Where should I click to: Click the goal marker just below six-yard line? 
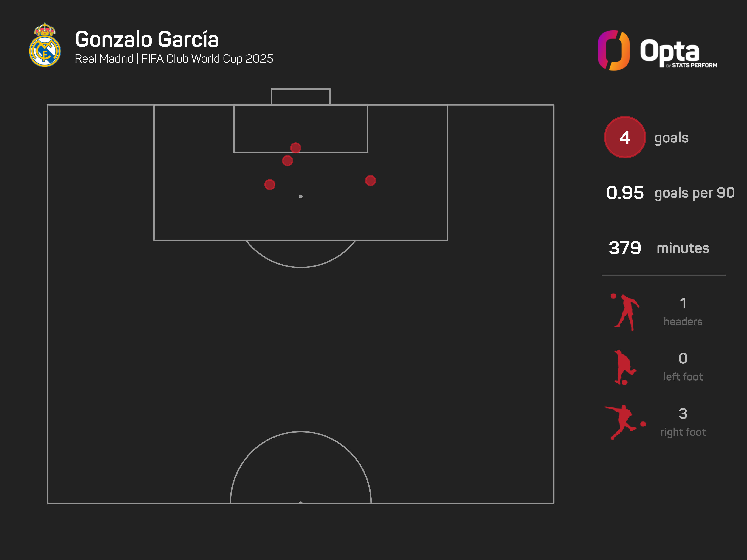pyautogui.click(x=287, y=161)
